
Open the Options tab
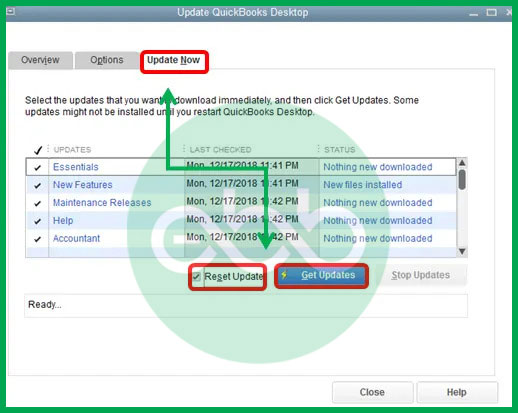pyautogui.click(x=107, y=60)
